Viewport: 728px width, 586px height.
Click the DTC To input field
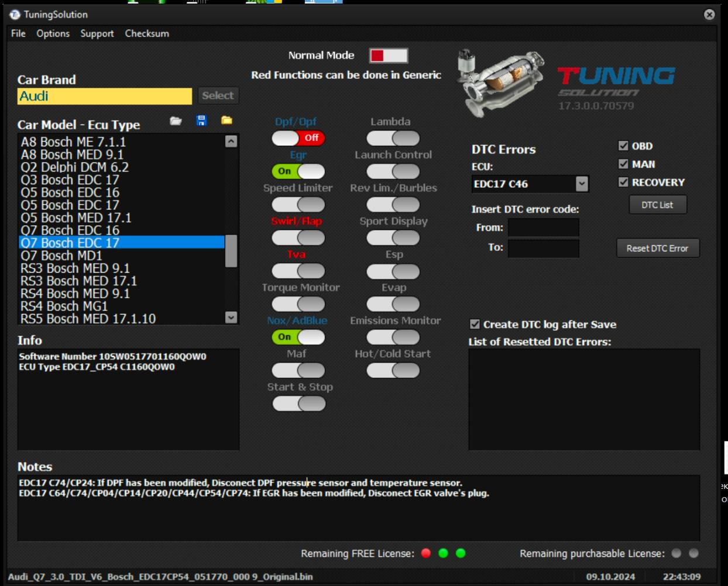click(x=544, y=248)
